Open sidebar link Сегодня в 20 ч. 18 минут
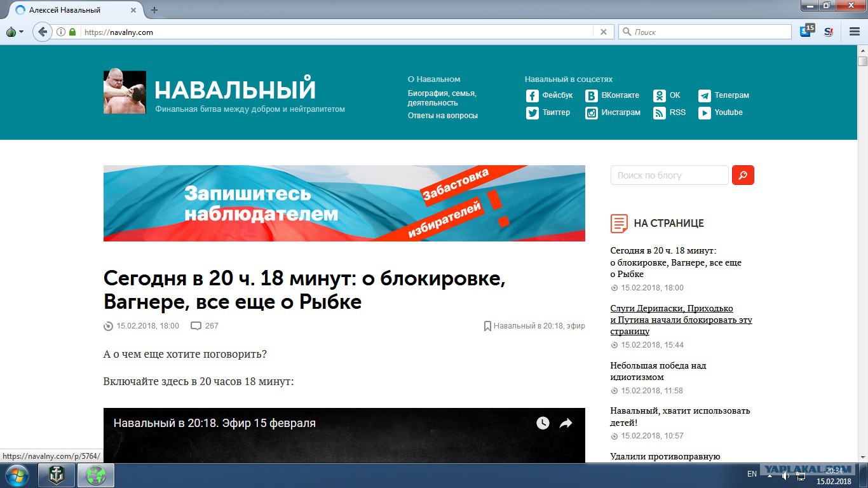 pos(676,262)
